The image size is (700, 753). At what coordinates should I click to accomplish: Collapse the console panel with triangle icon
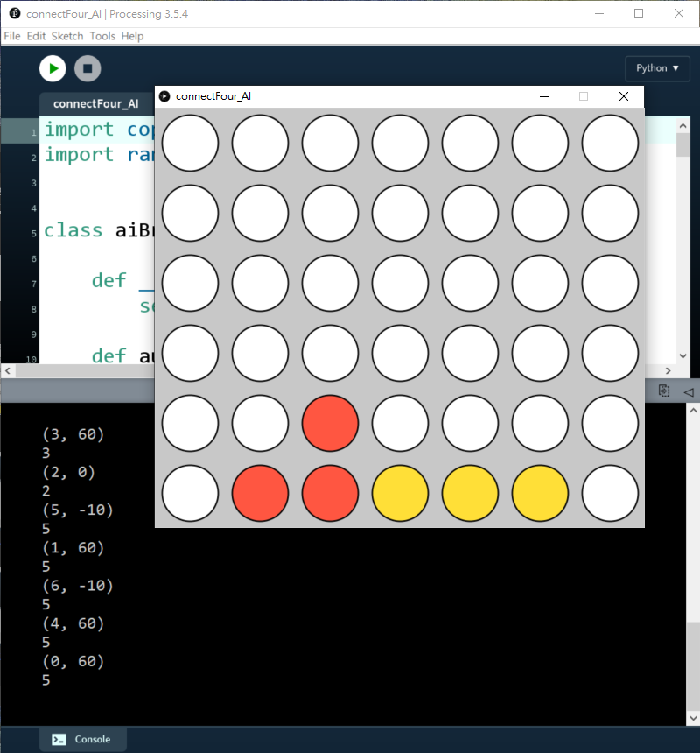point(688,391)
